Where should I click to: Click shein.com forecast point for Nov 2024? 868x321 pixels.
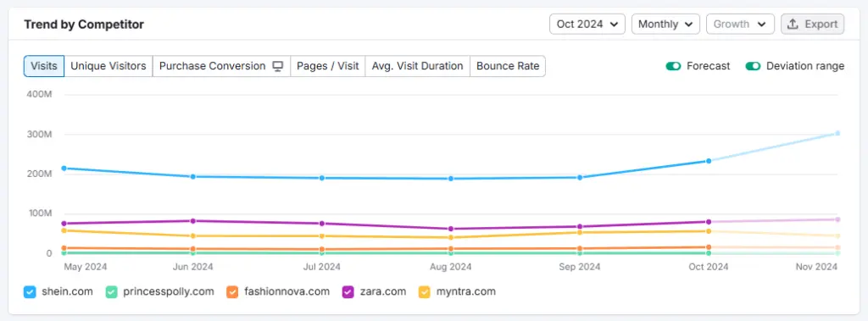click(837, 133)
